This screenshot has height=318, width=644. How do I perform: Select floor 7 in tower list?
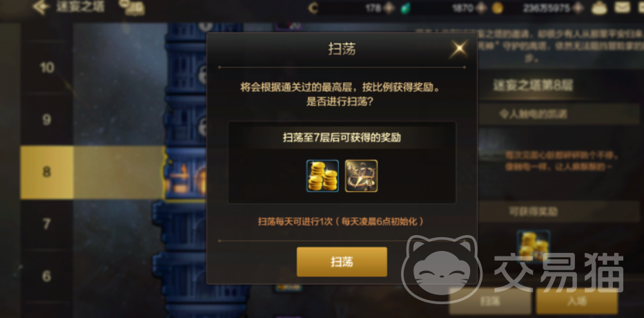tap(47, 224)
